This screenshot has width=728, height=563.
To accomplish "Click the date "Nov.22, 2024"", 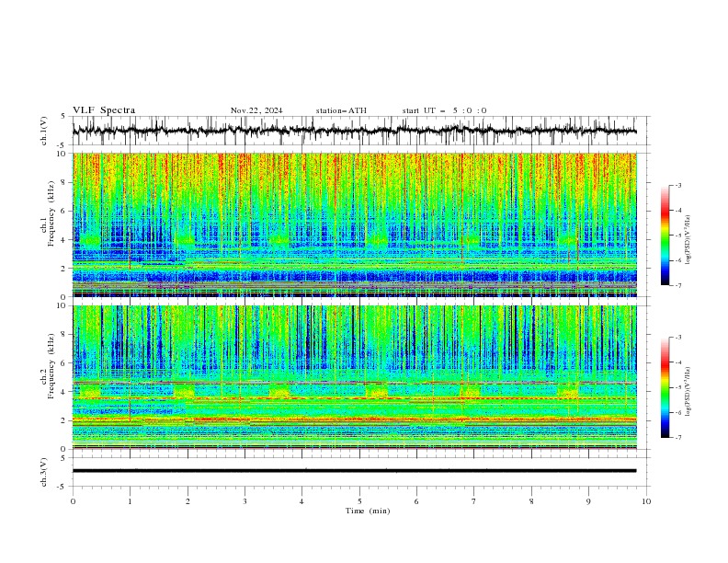I will click(256, 110).
